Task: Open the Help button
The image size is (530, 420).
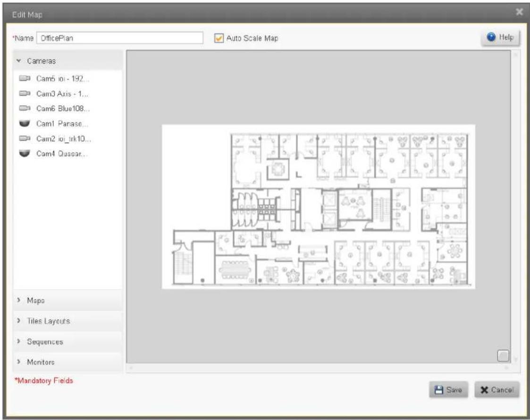Action: click(x=501, y=37)
